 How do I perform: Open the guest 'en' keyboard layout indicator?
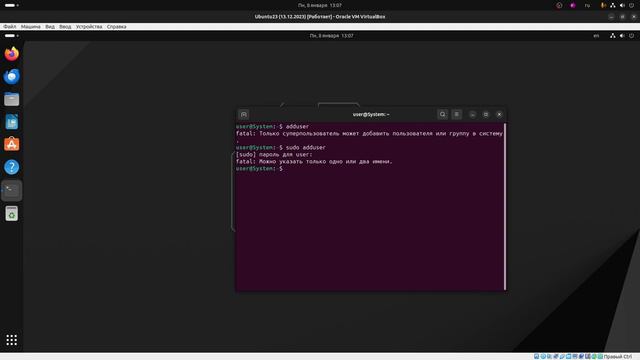point(596,36)
